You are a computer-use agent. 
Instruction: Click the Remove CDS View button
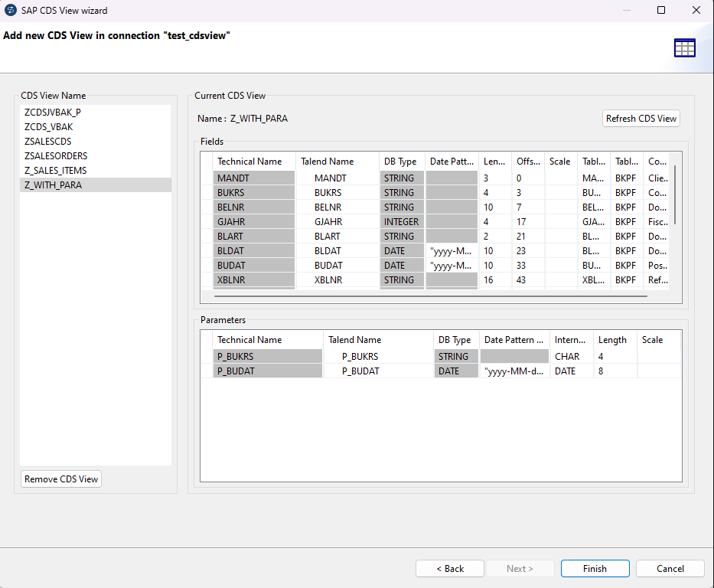point(60,479)
